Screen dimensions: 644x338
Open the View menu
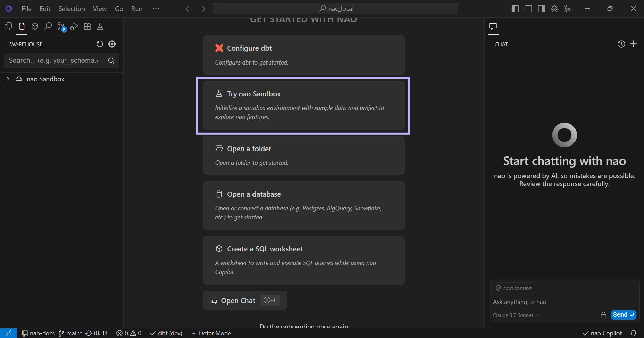tap(100, 9)
